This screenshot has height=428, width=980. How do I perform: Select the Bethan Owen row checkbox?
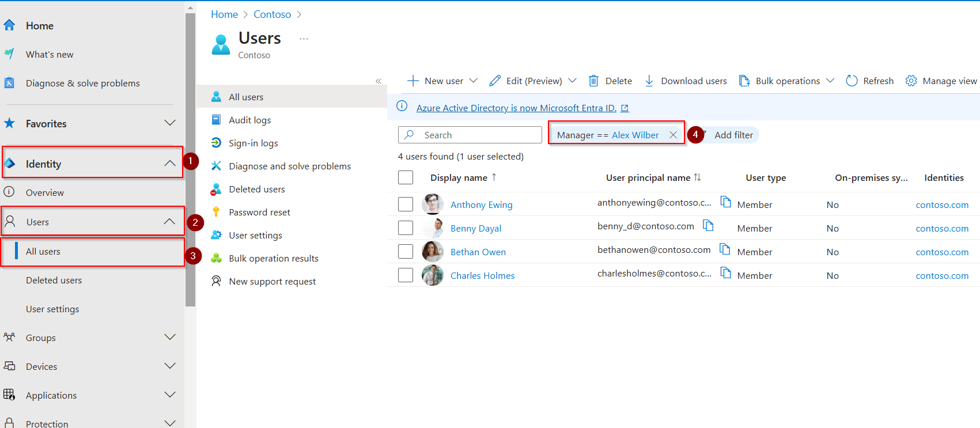tap(406, 252)
